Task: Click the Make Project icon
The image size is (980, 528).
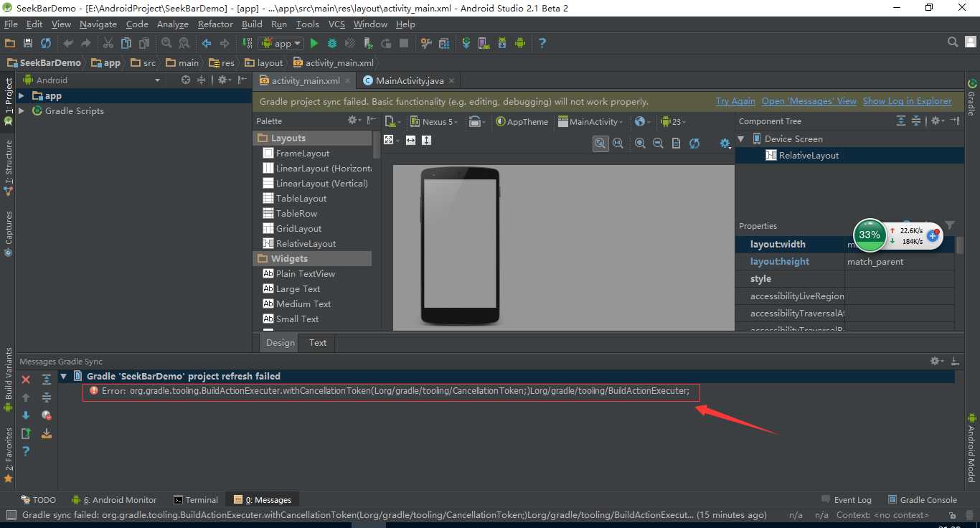Action: tap(248, 43)
